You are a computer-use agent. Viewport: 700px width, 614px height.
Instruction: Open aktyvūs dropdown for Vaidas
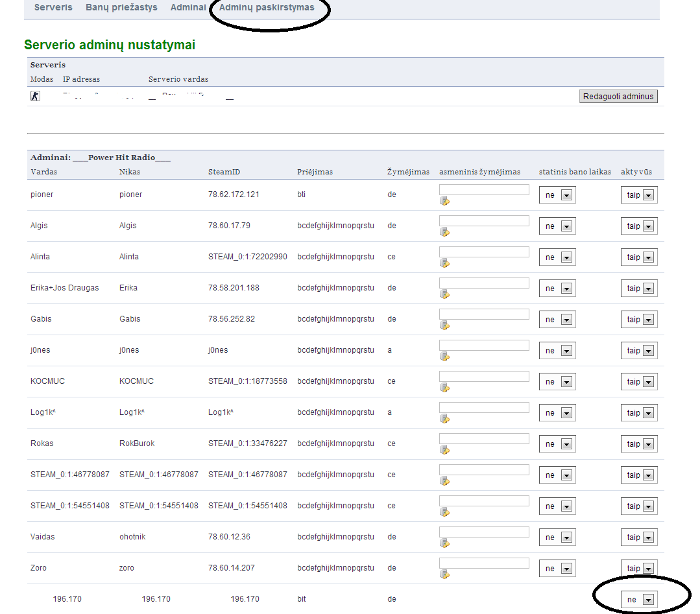coord(639,537)
